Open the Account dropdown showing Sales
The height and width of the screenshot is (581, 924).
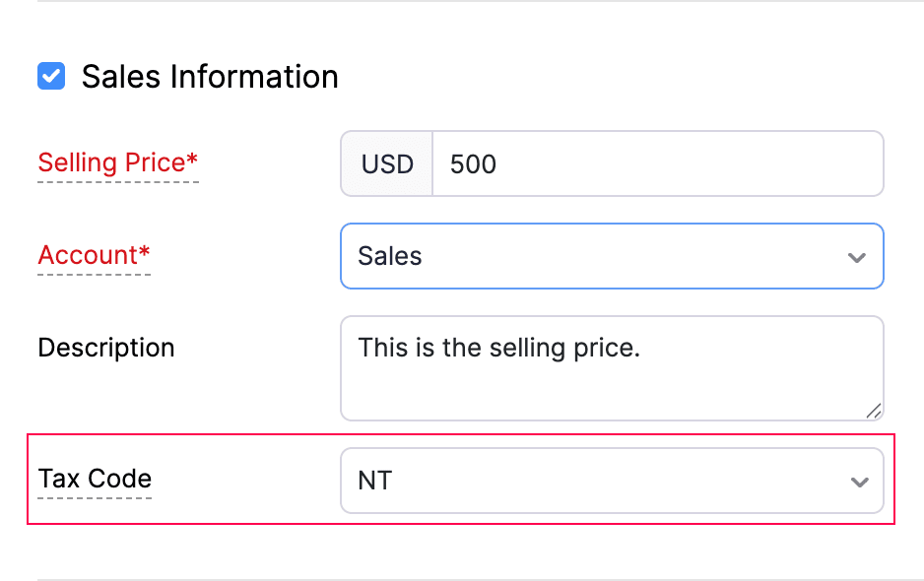611,256
